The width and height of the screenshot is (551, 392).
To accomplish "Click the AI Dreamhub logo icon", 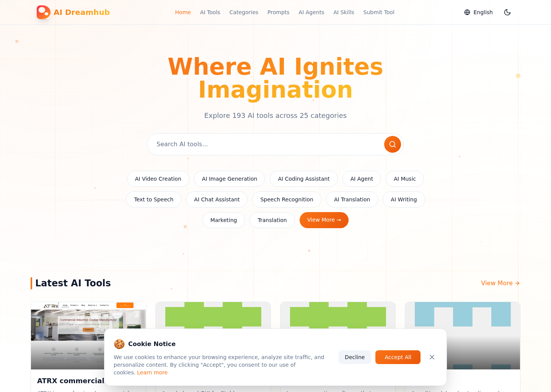I will pyautogui.click(x=43, y=12).
